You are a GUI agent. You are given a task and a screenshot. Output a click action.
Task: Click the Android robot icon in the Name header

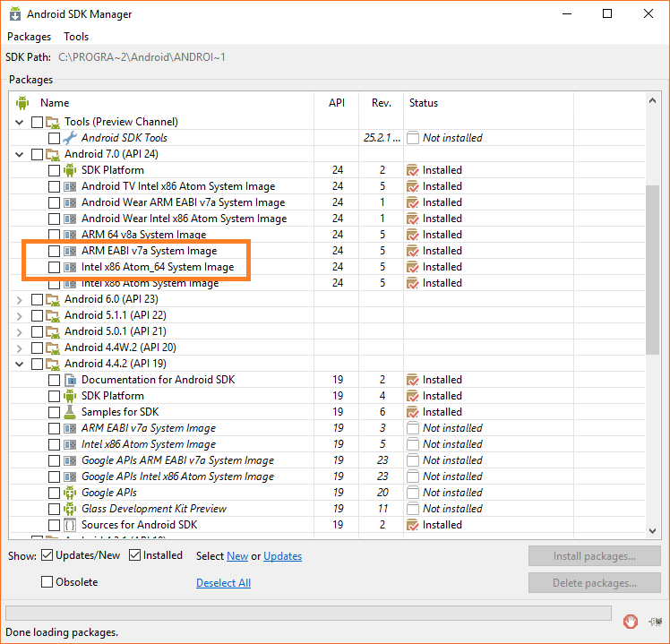(x=22, y=103)
